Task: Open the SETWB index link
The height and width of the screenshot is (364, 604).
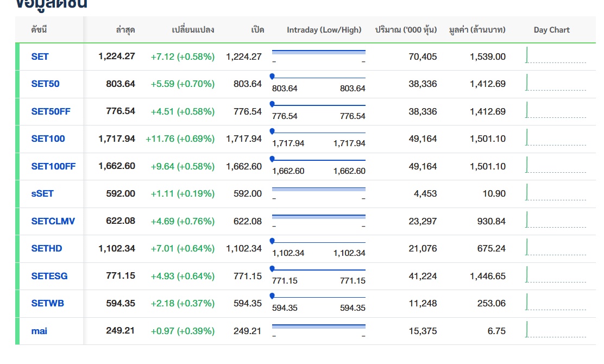Action: pyautogui.click(x=47, y=304)
